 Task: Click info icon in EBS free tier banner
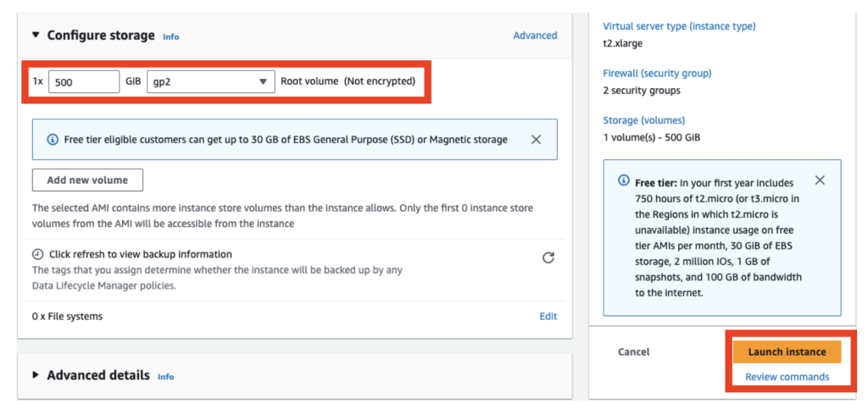coord(53,140)
